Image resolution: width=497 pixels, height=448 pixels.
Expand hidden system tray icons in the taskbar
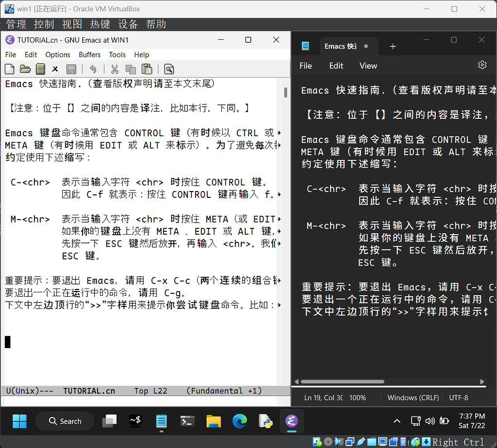[x=397, y=421]
